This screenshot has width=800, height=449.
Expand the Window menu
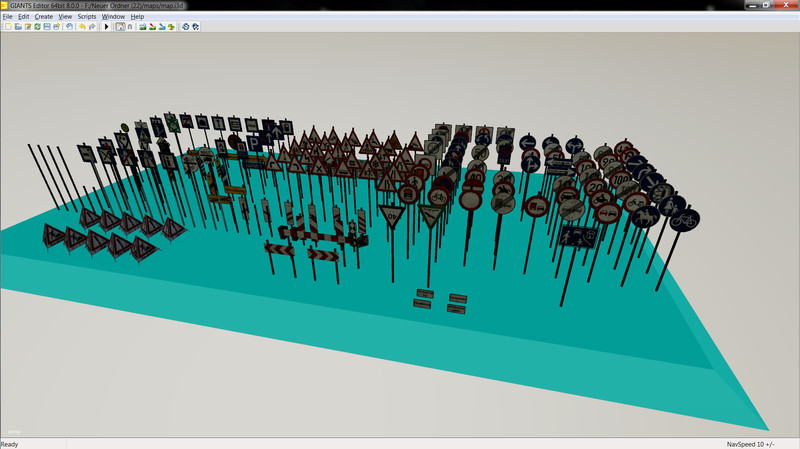(x=113, y=17)
